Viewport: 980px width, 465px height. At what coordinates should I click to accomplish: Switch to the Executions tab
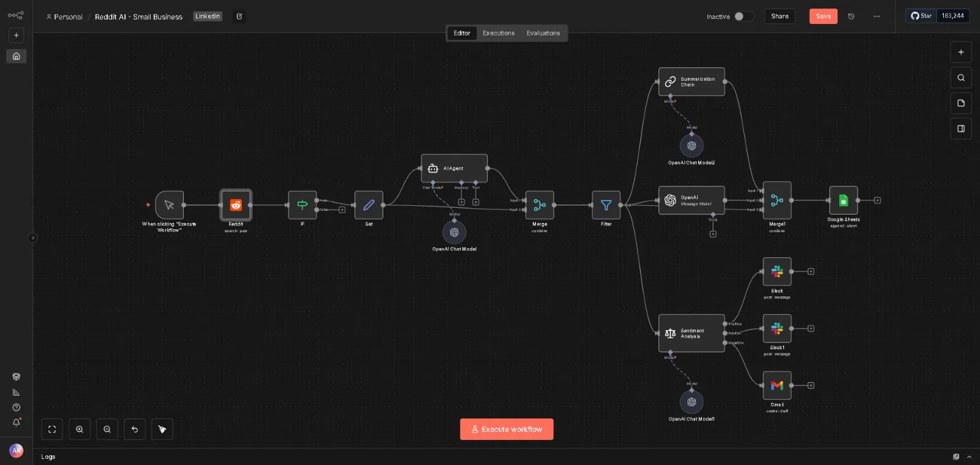[x=499, y=33]
